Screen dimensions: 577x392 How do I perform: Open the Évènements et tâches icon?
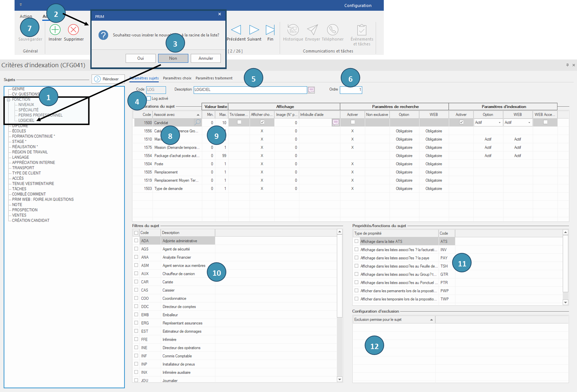pos(362,30)
